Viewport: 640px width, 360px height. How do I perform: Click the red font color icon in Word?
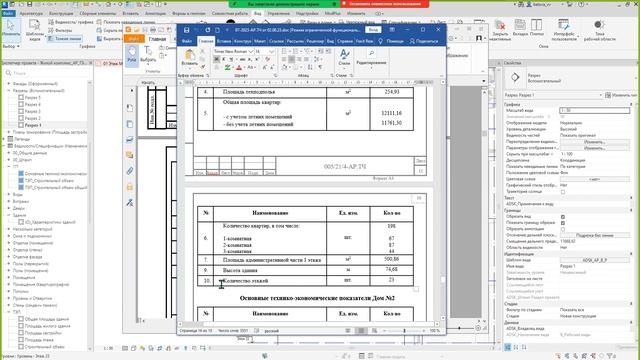[x=239, y=67]
